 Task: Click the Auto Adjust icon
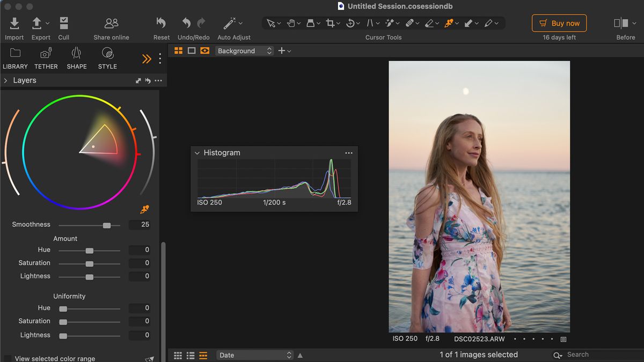[230, 23]
